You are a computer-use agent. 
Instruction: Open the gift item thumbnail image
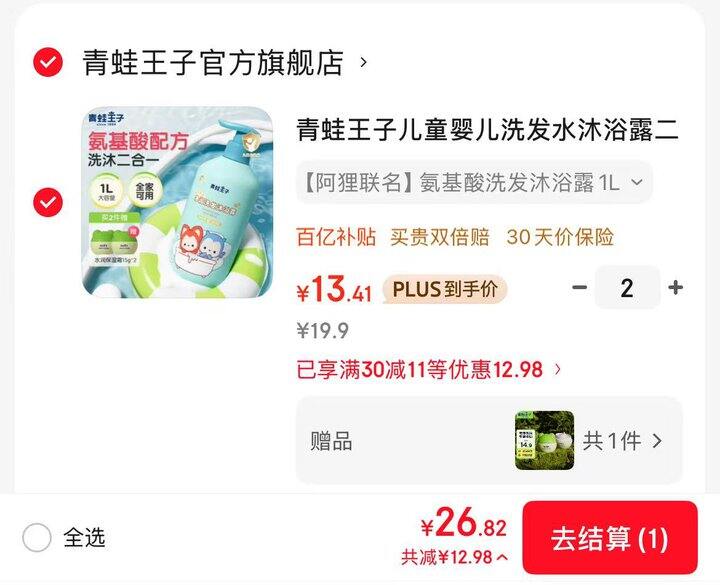[545, 440]
